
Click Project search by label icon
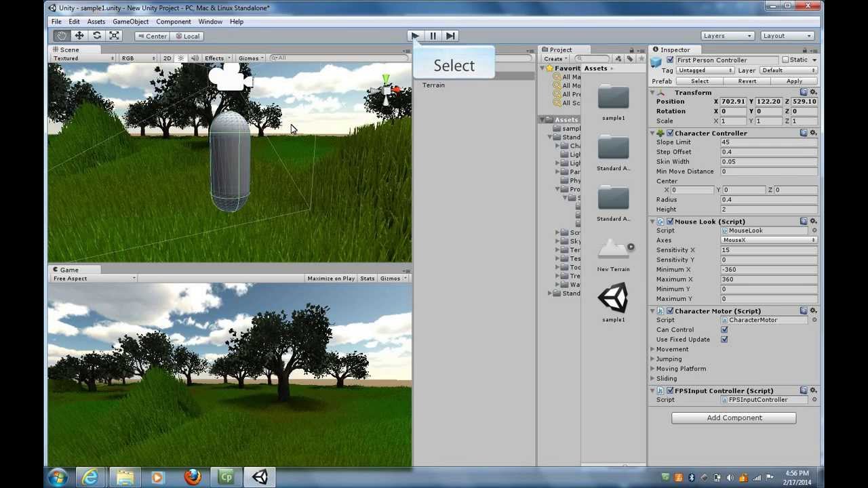(x=630, y=59)
